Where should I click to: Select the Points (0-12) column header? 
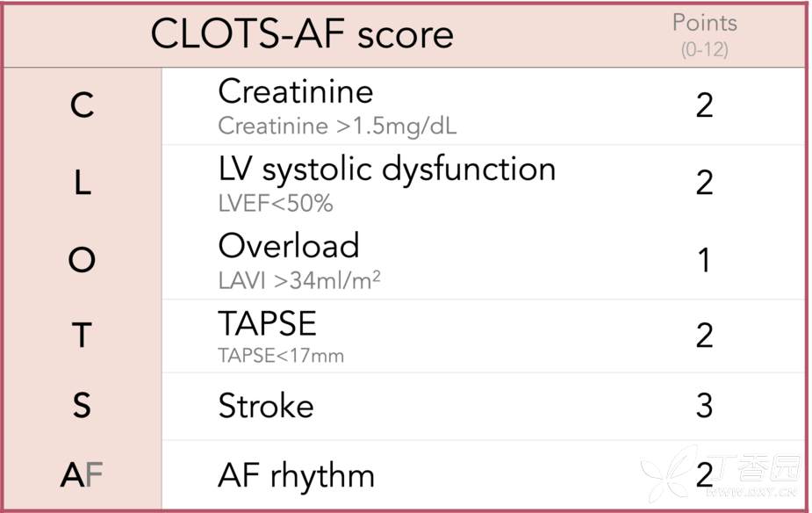704,35
